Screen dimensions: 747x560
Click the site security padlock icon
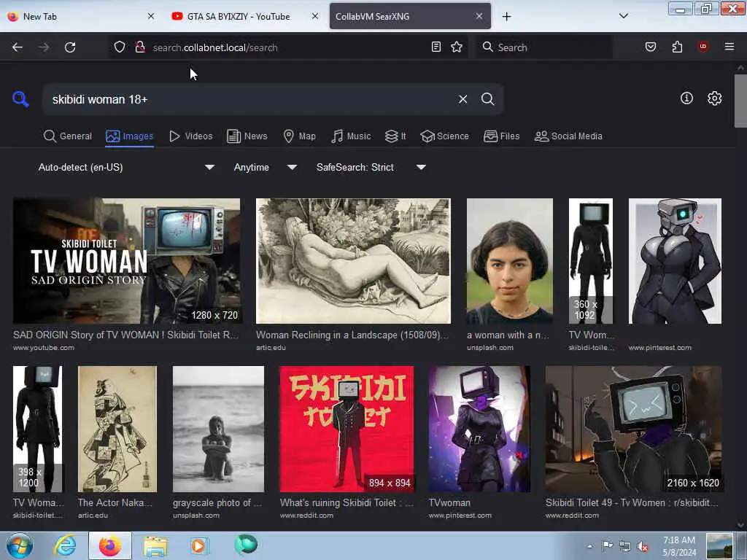click(139, 47)
